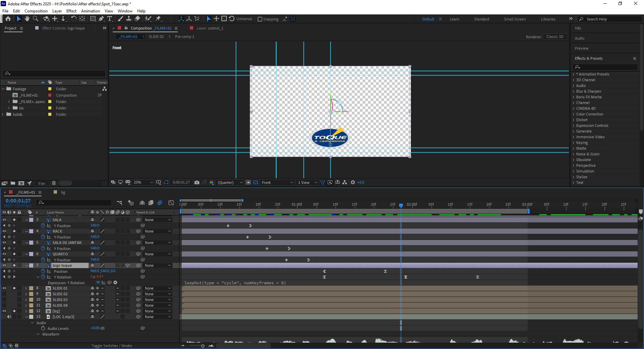The height and width of the screenshot is (349, 644).
Task: Expand the Solids folder
Action: tap(3, 114)
